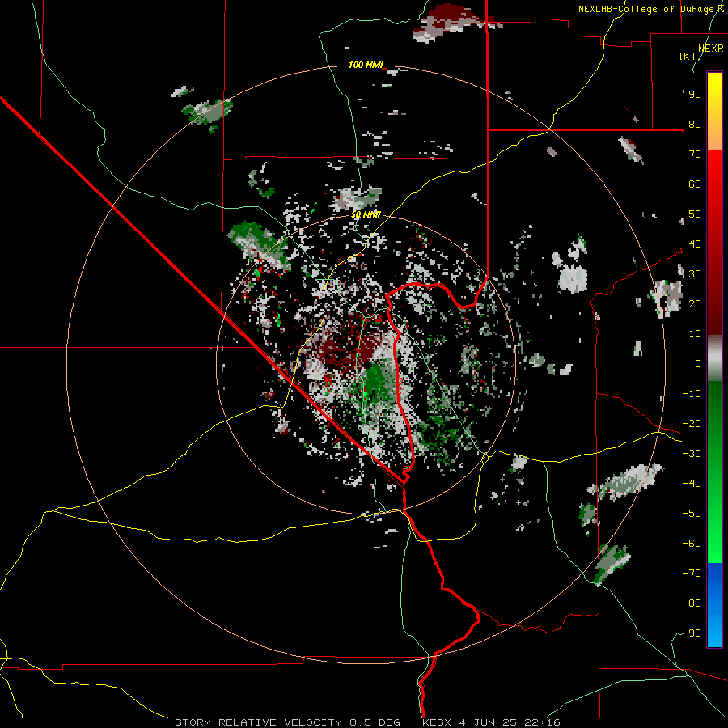Image resolution: width=728 pixels, height=728 pixels.
Task: Click the 40 label on velocity scale
Action: (695, 244)
